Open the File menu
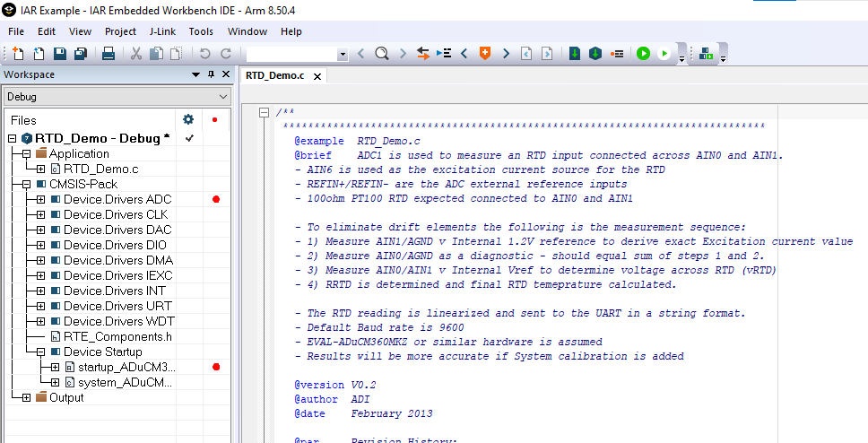 coord(16,31)
